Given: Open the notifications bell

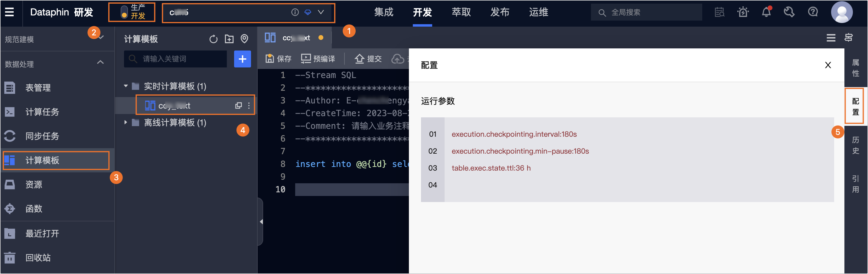Looking at the screenshot, I should pyautogui.click(x=766, y=12).
